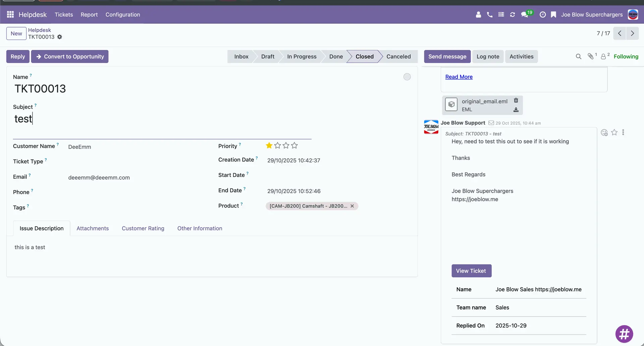Click the refresh sync icon in top bar

[x=513, y=14]
